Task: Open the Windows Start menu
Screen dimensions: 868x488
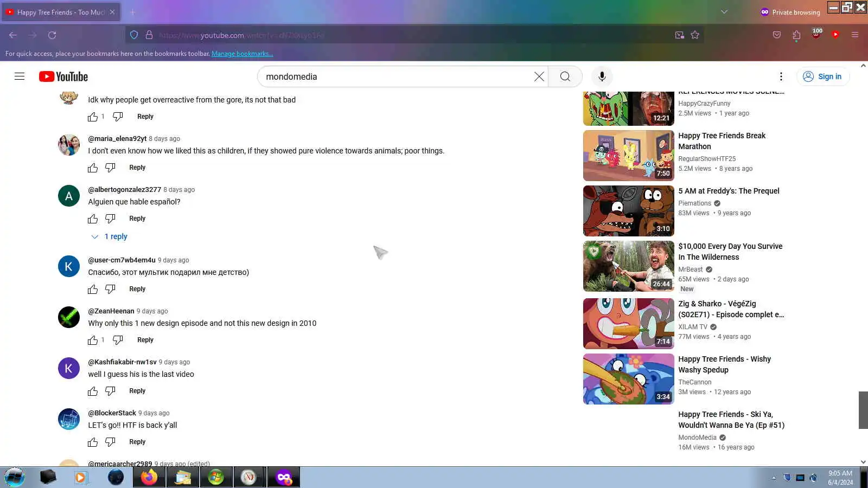Action: [15, 477]
